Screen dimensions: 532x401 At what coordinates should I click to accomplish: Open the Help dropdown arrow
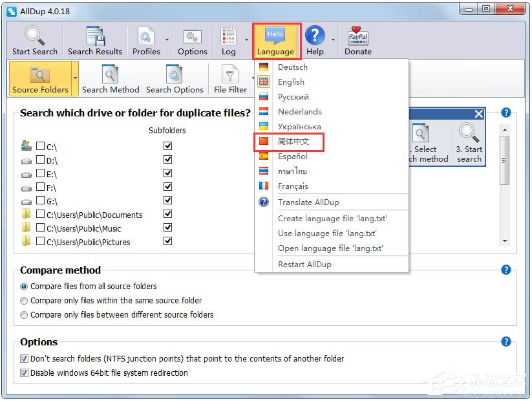(x=333, y=40)
